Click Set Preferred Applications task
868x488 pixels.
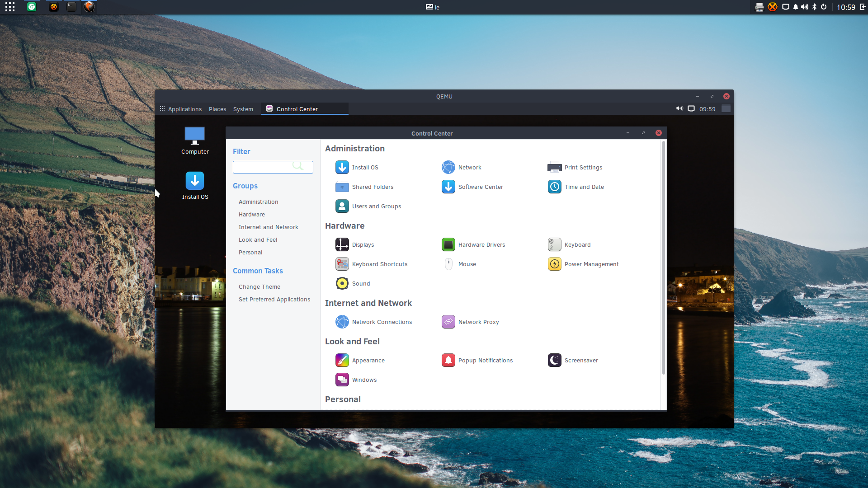pyautogui.click(x=274, y=299)
